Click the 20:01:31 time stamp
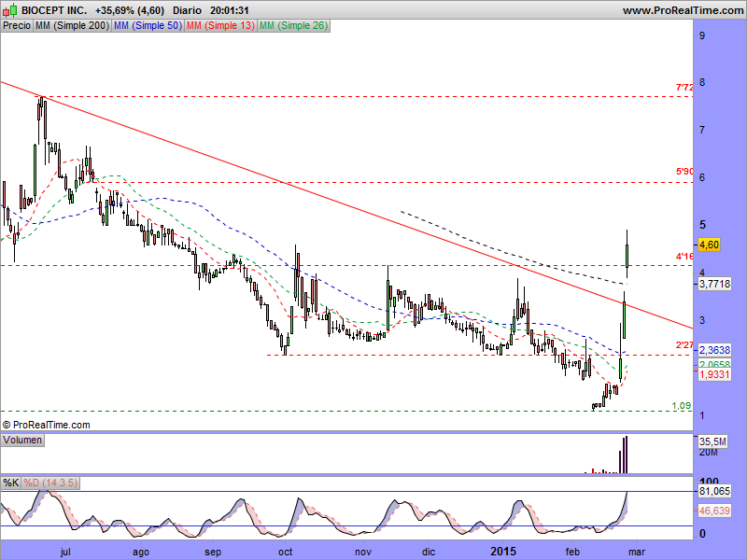747x560 pixels. point(230,10)
